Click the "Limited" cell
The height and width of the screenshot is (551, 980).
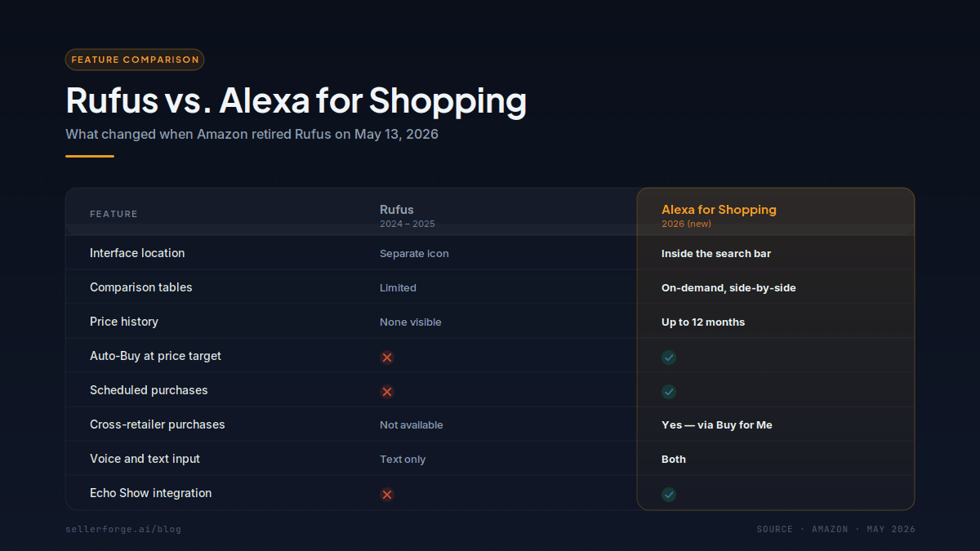pos(398,288)
